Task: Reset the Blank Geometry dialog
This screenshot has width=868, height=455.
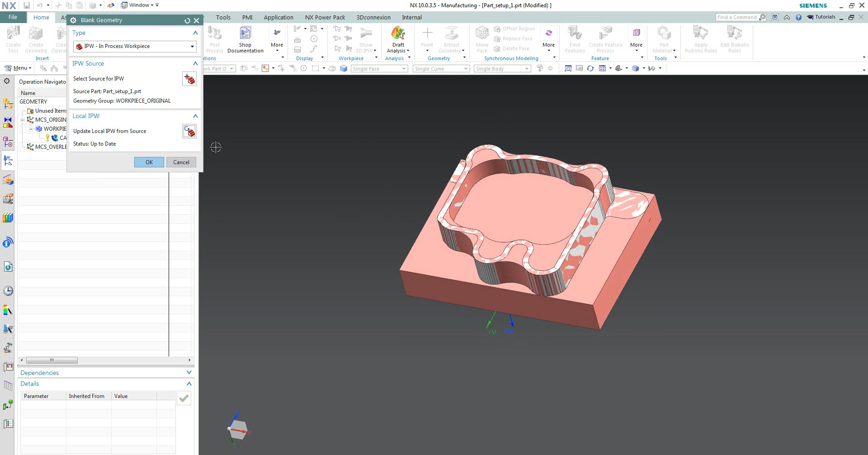Action: tap(187, 20)
